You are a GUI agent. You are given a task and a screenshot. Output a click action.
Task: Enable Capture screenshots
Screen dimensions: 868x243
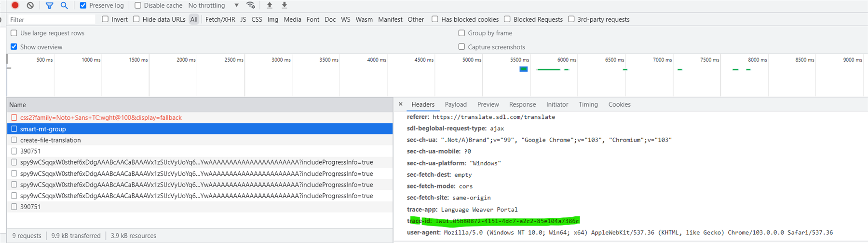(461, 46)
